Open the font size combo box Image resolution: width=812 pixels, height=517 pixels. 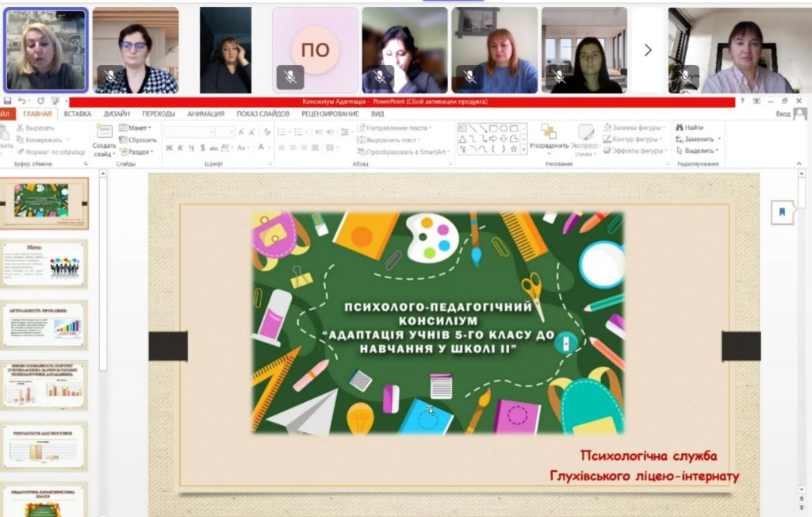pos(224,132)
